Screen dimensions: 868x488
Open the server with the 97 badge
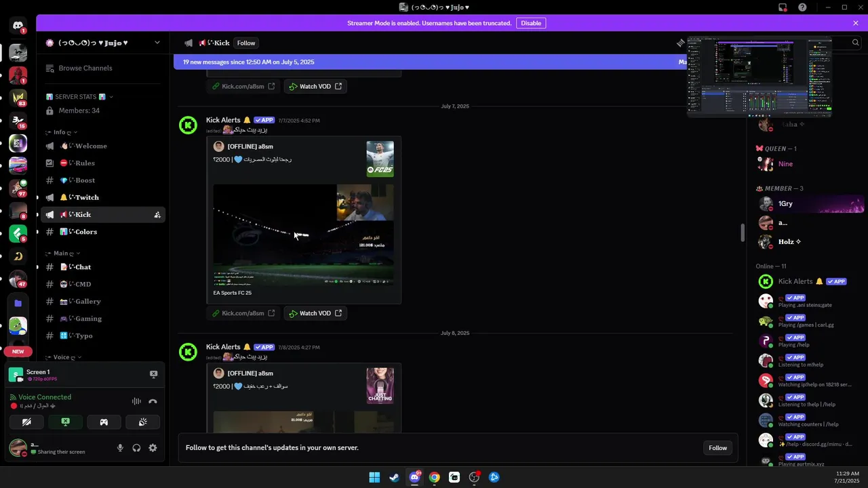18,188
